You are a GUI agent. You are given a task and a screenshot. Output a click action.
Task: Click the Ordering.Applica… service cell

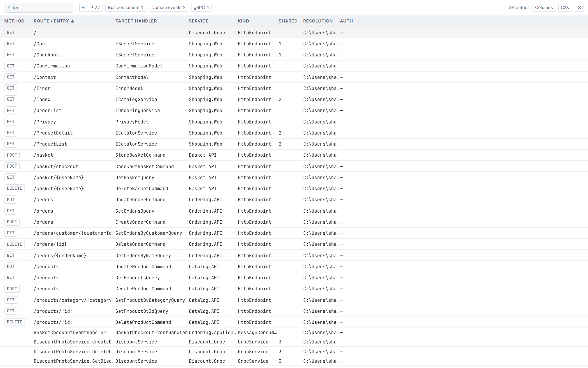212,332
